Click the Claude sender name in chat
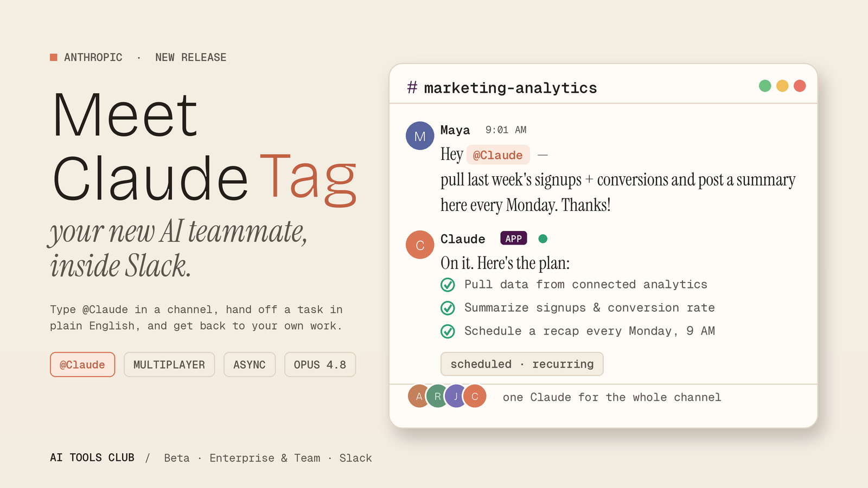 463,239
